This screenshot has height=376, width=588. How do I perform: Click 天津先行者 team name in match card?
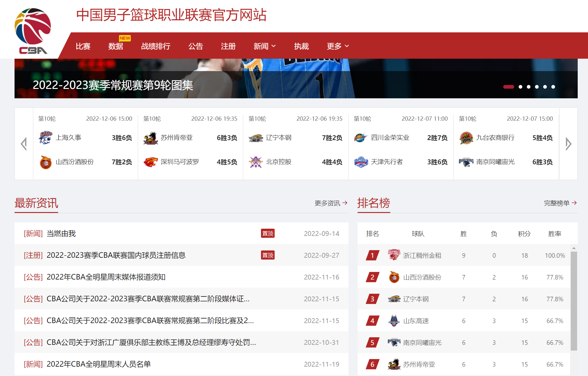tap(387, 162)
